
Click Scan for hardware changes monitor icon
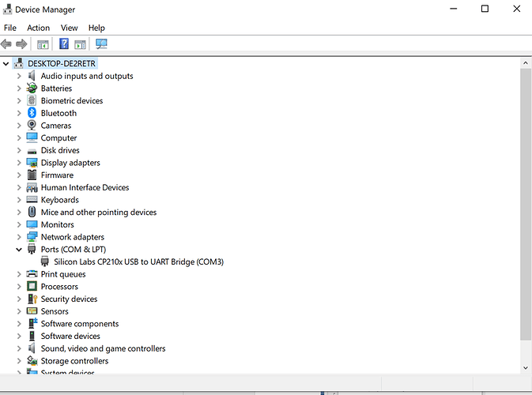pyautogui.click(x=101, y=43)
